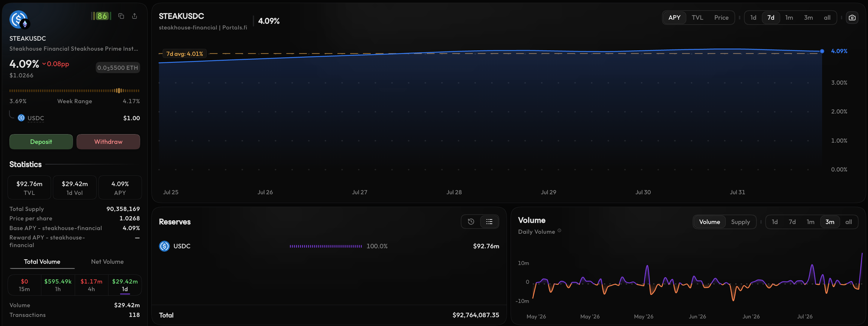Screen dimensions: 868x326
Task: Click the green Deposit button
Action: click(x=41, y=142)
